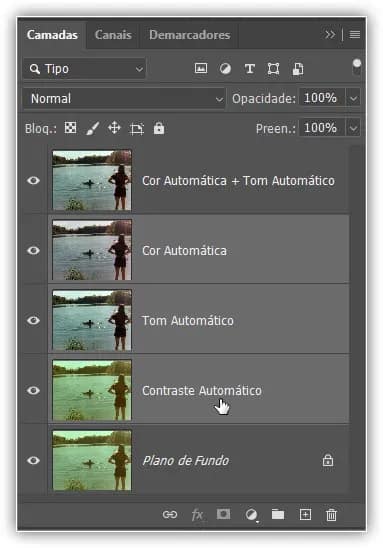The image size is (383, 548).
Task: Create new fill or adjustment layer
Action: pos(251,515)
